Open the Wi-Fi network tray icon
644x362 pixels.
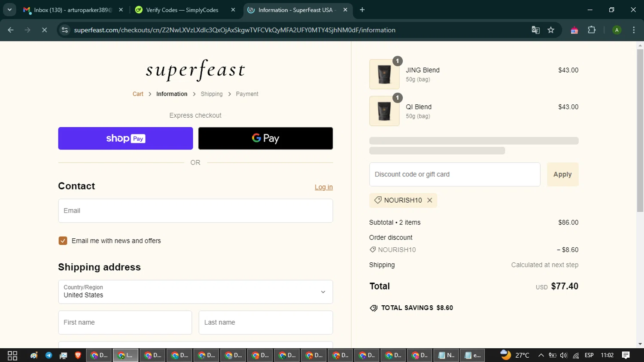(x=576, y=356)
